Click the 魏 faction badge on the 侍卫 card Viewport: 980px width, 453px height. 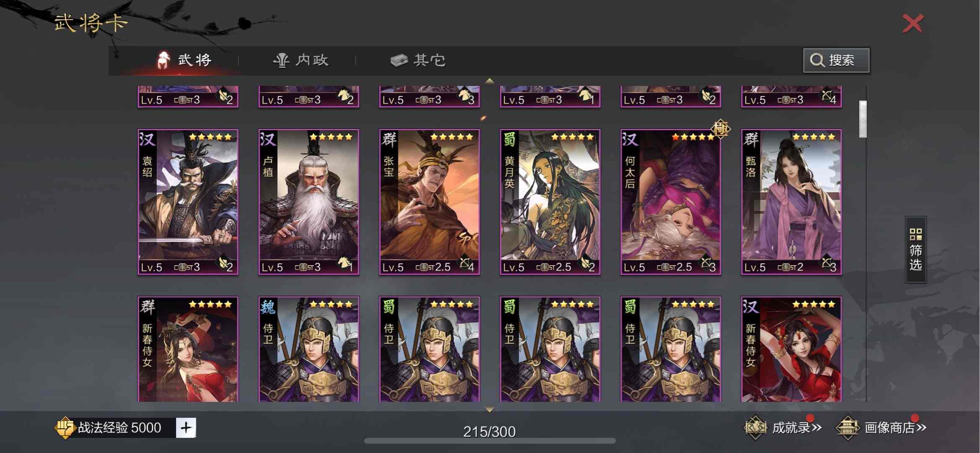click(x=268, y=307)
